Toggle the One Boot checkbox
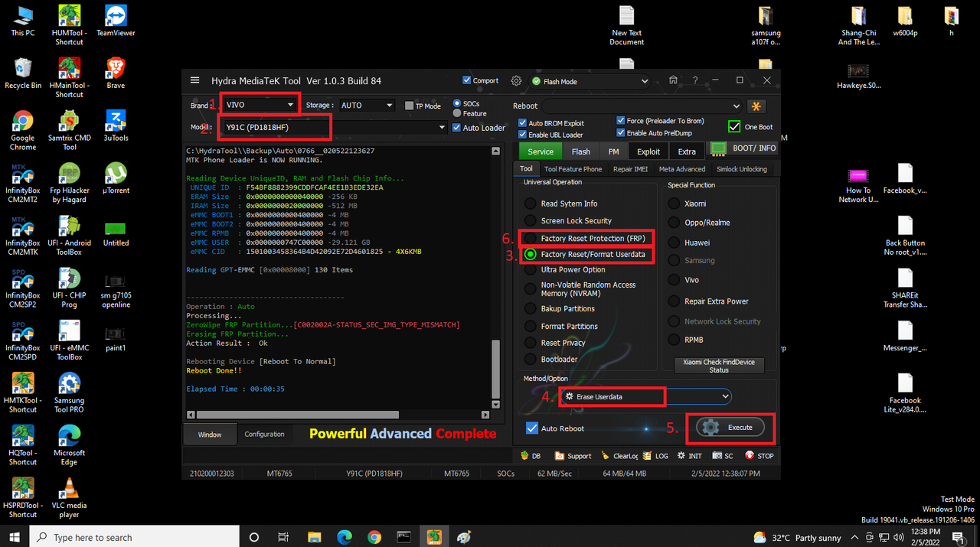The image size is (980, 547). pyautogui.click(x=750, y=127)
